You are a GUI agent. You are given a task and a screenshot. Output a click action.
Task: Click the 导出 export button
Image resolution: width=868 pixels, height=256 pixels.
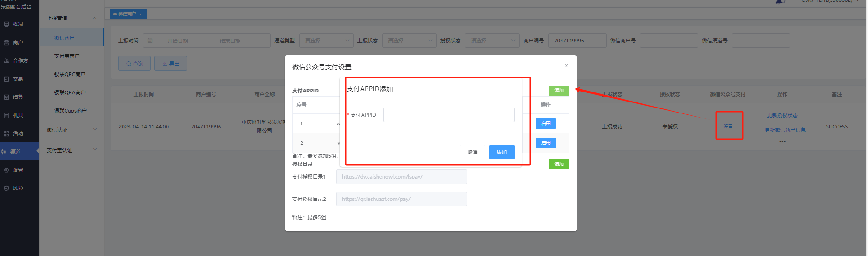(x=171, y=63)
